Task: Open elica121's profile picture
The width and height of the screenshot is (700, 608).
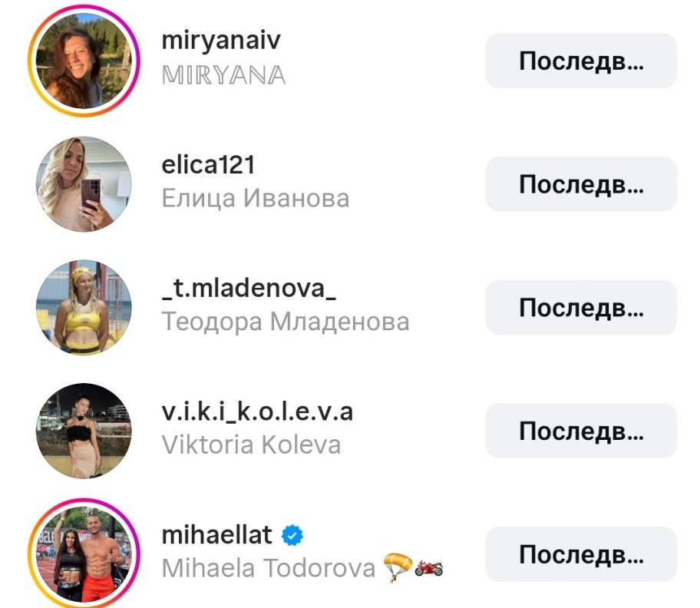Action: [84, 184]
